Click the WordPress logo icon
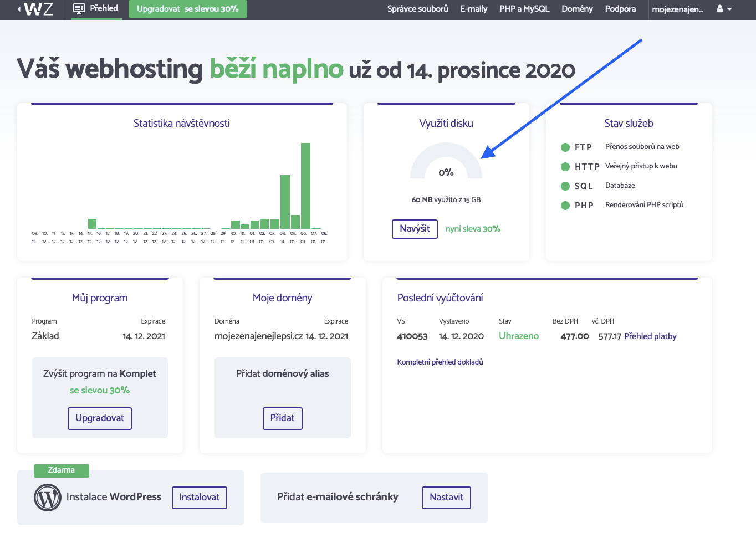This screenshot has width=756, height=548. tap(48, 498)
